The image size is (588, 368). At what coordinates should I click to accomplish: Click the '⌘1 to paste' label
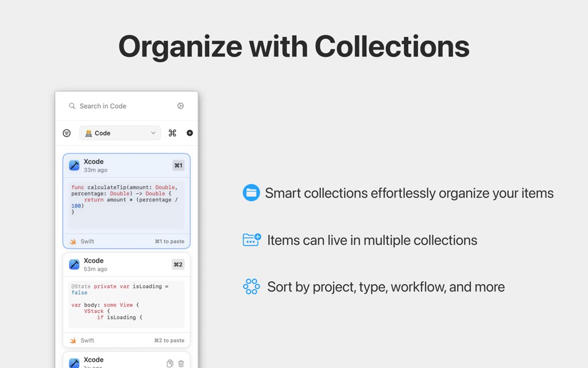[169, 241]
